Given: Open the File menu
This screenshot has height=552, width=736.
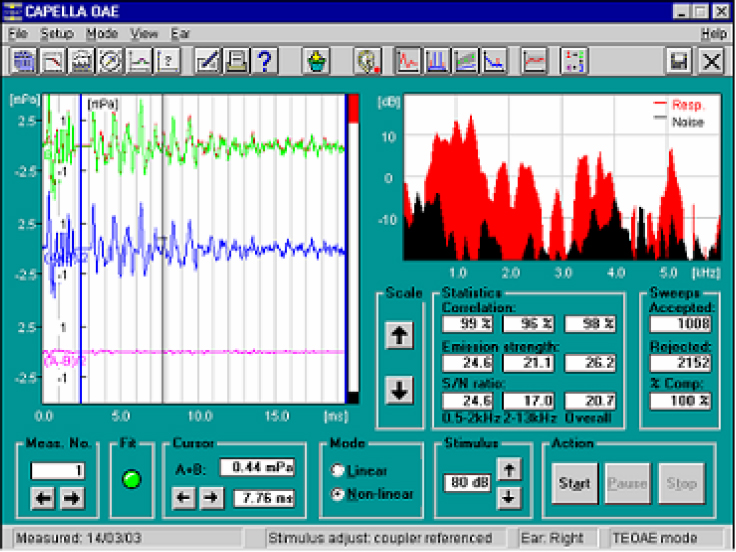Looking at the screenshot, I should pos(18,34).
